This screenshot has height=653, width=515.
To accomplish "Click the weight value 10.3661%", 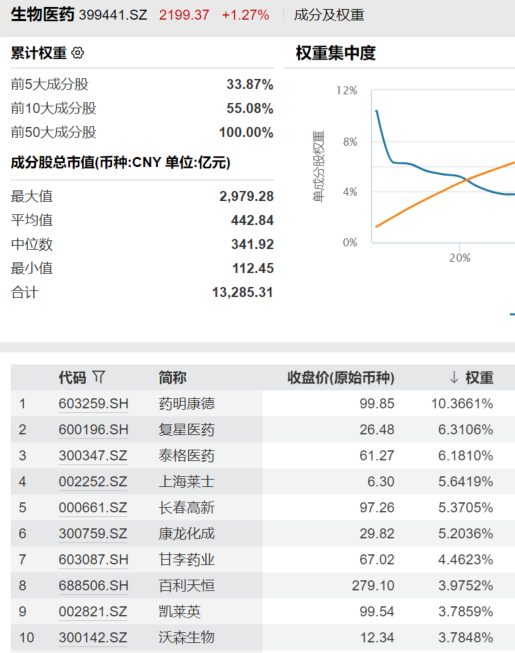I will (x=462, y=404).
